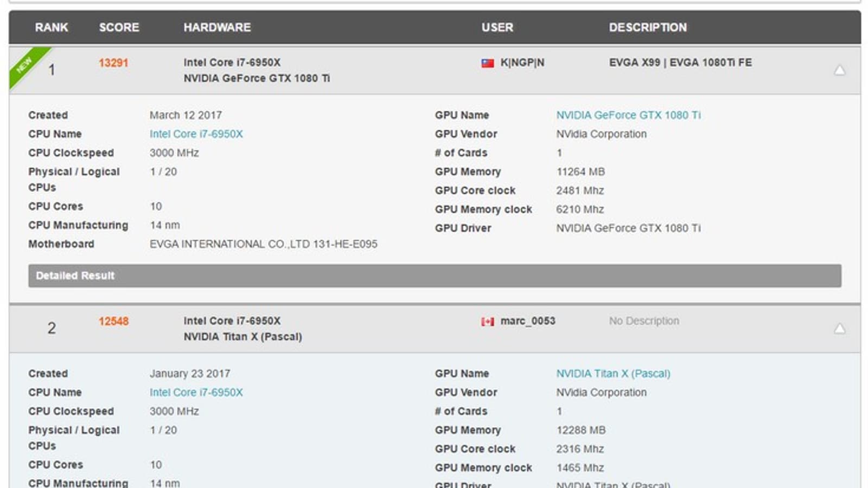The width and height of the screenshot is (868, 488).
Task: Click the DESCRIPTION column header
Action: pos(648,27)
